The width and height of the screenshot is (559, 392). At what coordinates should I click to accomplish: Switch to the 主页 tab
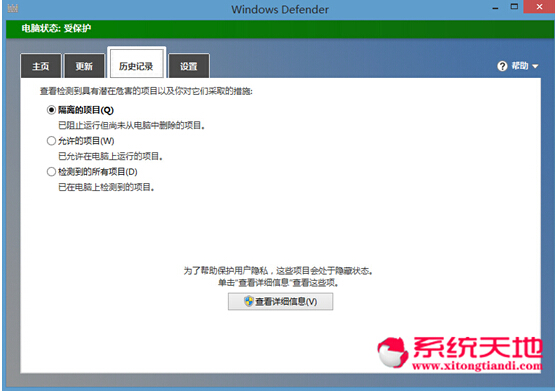(41, 66)
